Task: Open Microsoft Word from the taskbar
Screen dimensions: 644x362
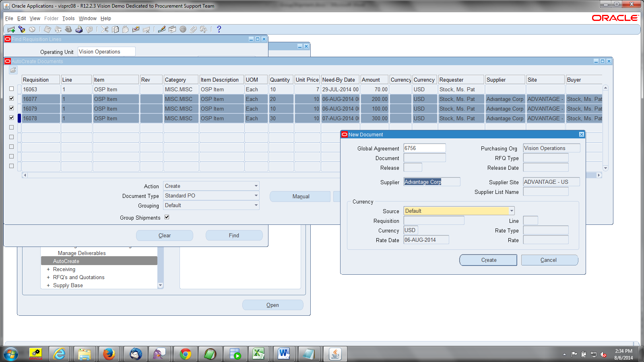Action: 284,354
